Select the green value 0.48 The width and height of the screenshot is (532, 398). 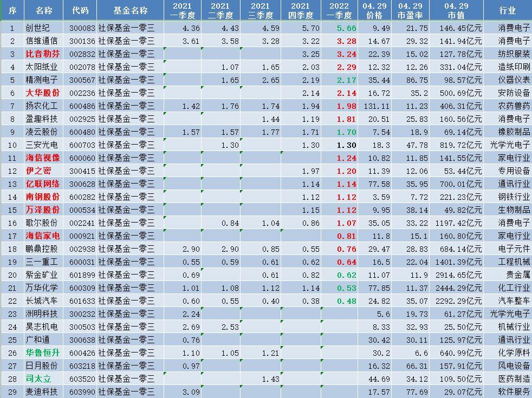pos(346,301)
